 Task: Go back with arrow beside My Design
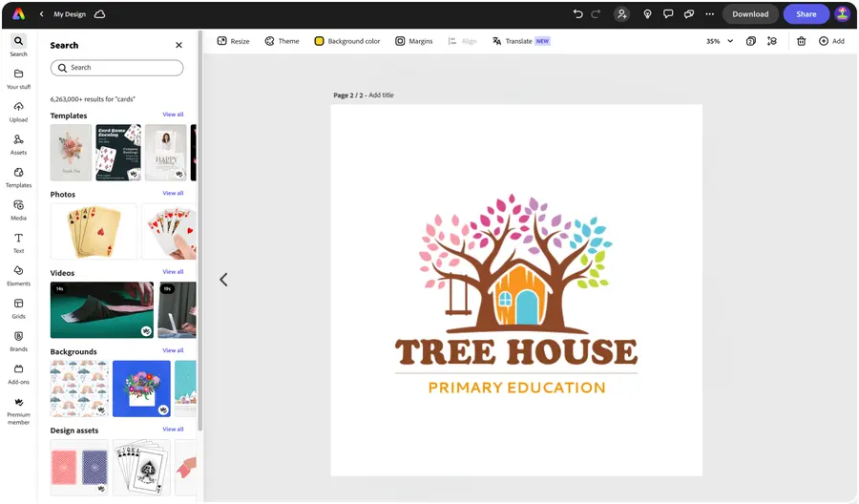(x=42, y=14)
